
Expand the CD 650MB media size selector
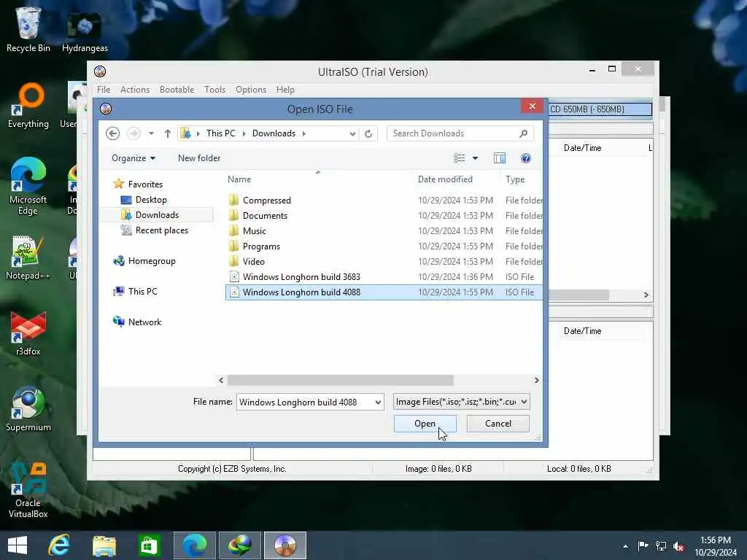(600, 109)
